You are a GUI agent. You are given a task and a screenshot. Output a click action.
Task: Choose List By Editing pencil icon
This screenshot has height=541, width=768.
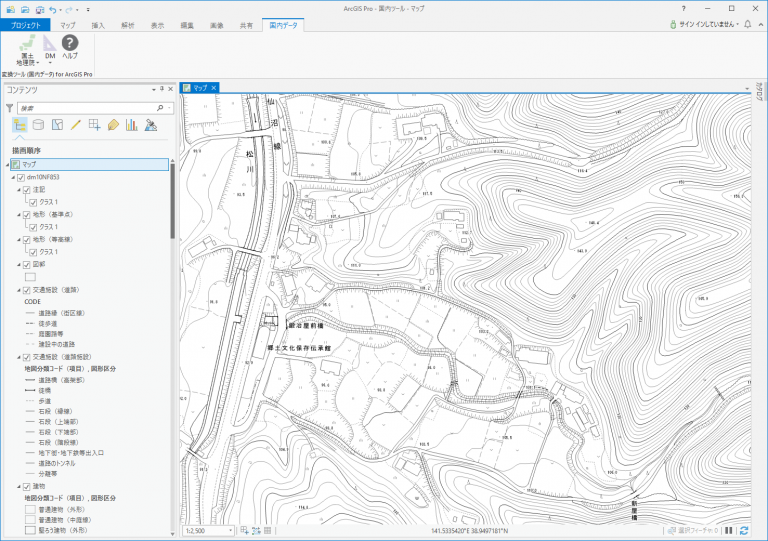click(75, 125)
